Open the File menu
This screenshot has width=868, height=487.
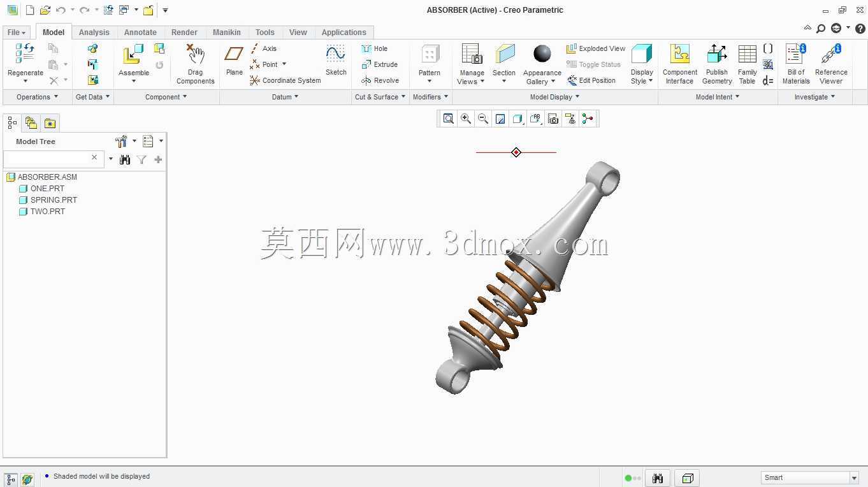coord(17,33)
